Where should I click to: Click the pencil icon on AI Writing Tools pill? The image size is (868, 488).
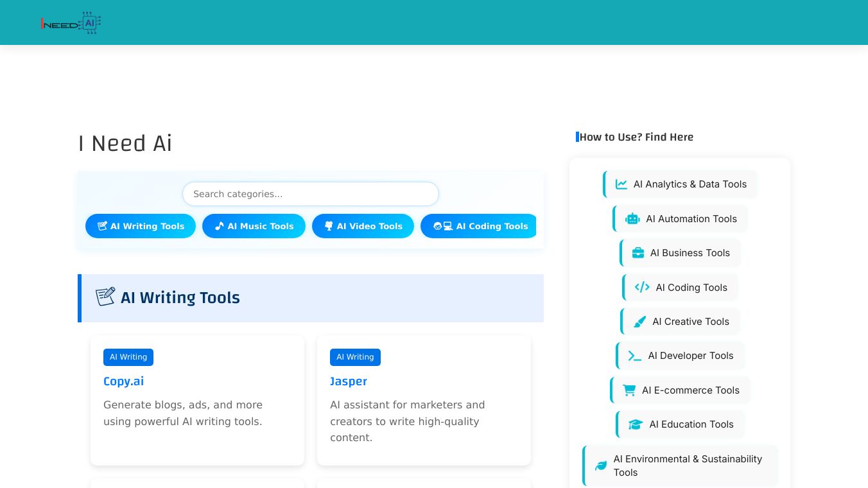pos(102,226)
